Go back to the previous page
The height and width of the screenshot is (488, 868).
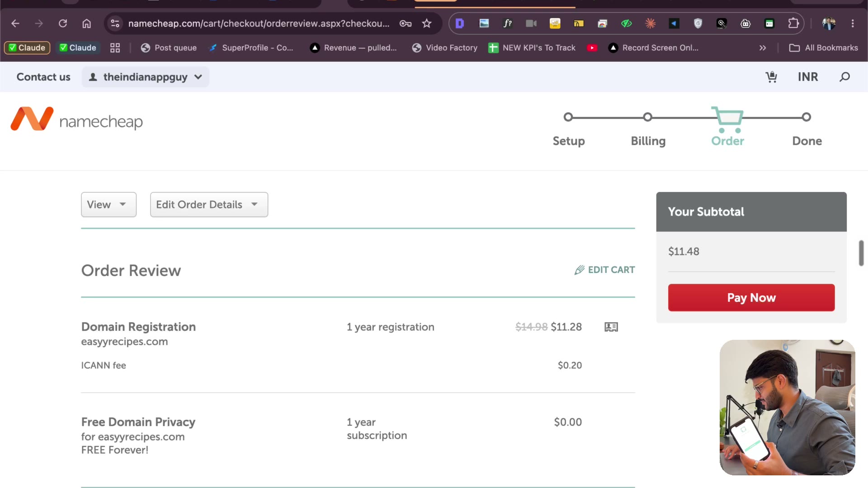click(x=15, y=23)
